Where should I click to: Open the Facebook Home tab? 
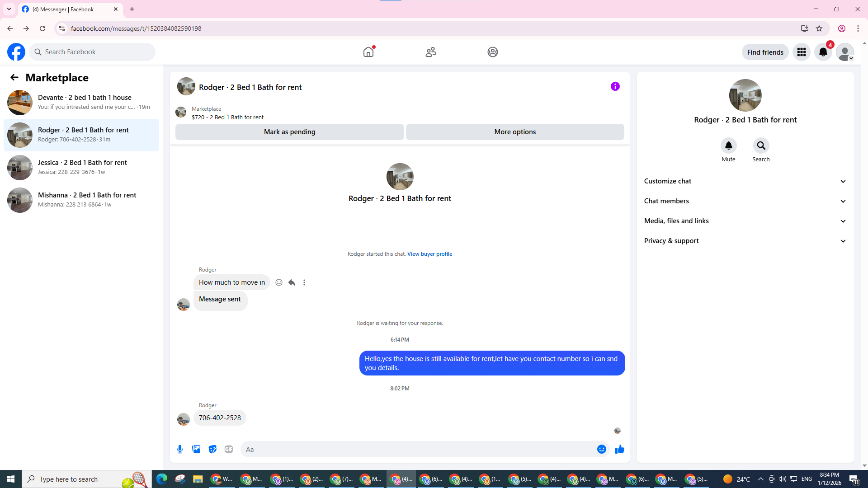click(368, 52)
